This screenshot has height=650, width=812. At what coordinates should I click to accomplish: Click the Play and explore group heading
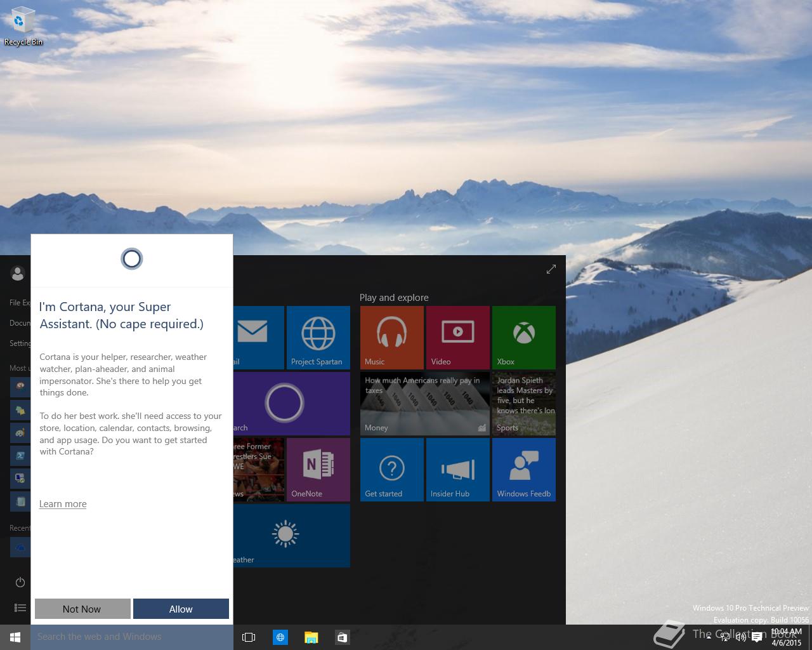click(394, 298)
